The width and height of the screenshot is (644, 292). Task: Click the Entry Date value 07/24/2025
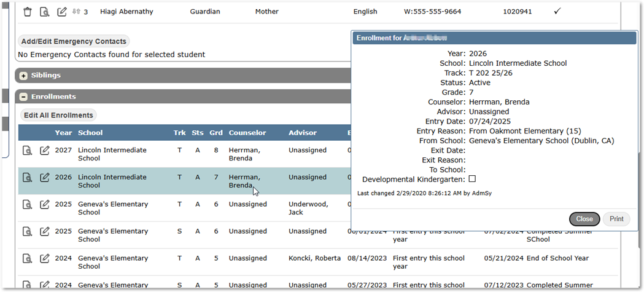(490, 121)
